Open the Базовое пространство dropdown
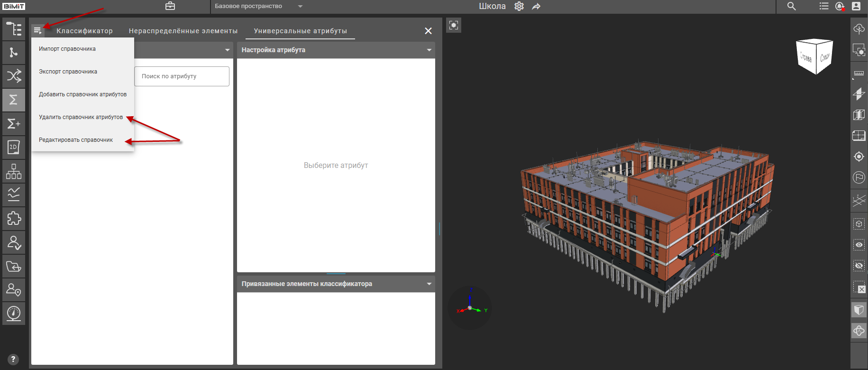This screenshot has width=868, height=370. tap(258, 6)
